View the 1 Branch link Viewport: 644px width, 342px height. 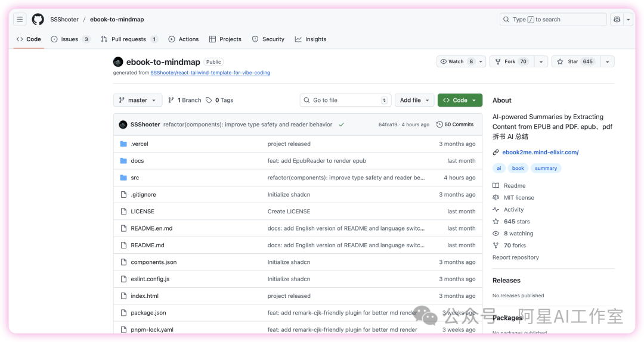184,100
